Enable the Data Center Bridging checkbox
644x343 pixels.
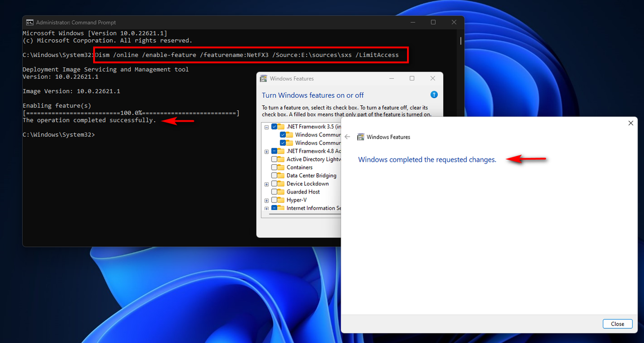[x=274, y=176]
